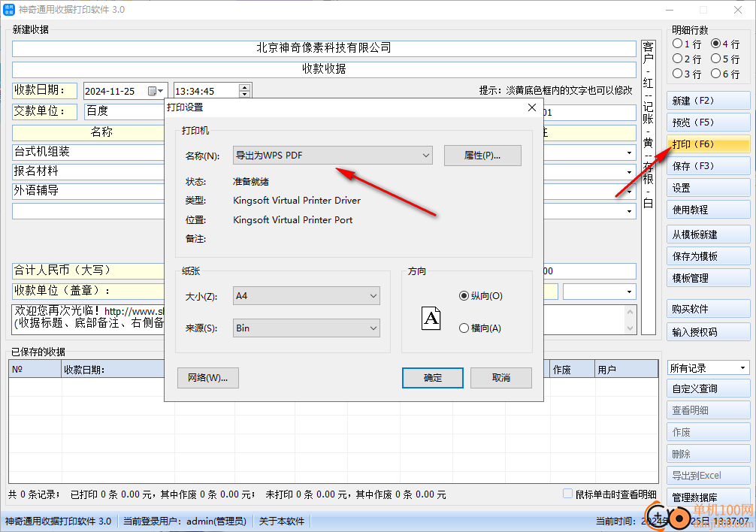Click the company name field 北京神奇像素科技有限公司

pos(324,48)
